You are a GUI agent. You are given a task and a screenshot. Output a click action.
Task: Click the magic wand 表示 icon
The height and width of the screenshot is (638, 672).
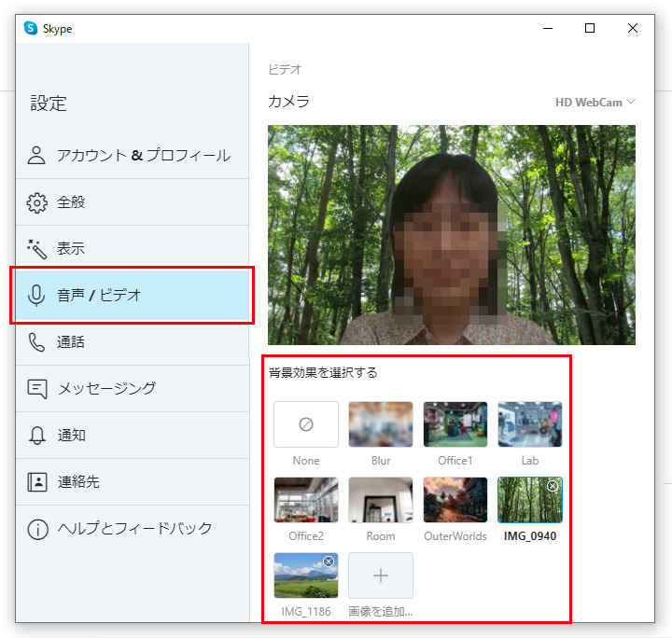[37, 249]
